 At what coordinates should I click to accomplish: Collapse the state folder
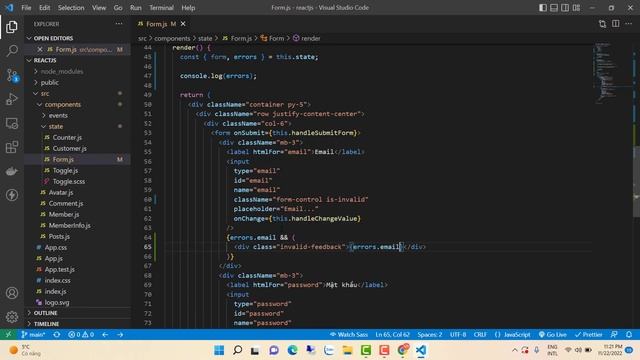click(78, 127)
